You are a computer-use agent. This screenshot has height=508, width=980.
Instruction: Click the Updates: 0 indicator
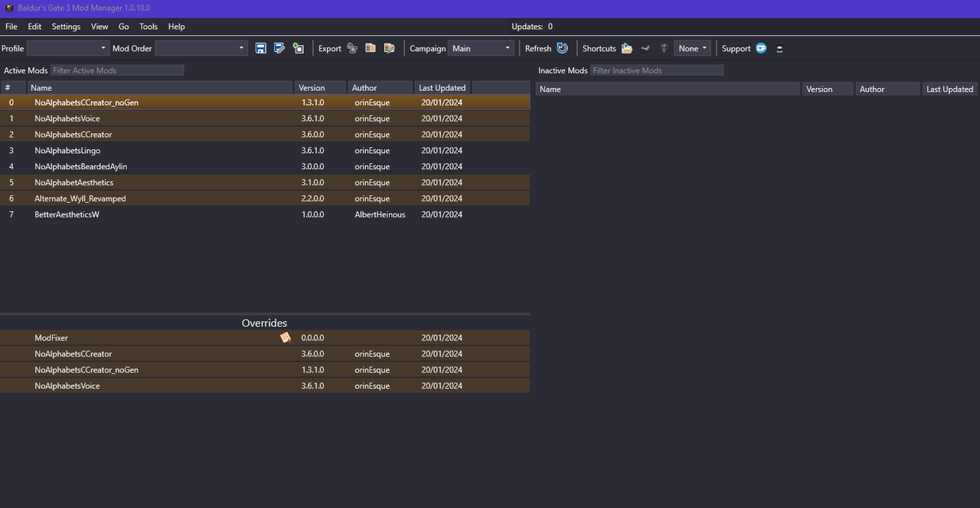(x=532, y=27)
